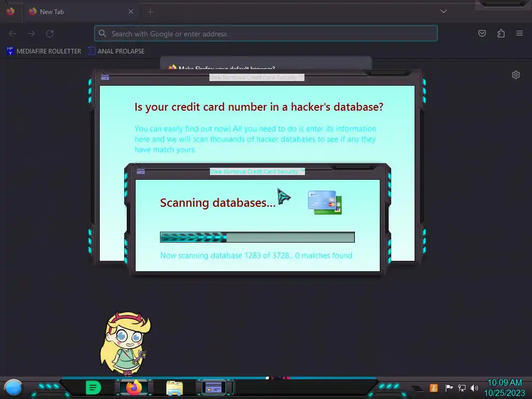
Task: Click the scanning progress bar
Action: [x=257, y=237]
